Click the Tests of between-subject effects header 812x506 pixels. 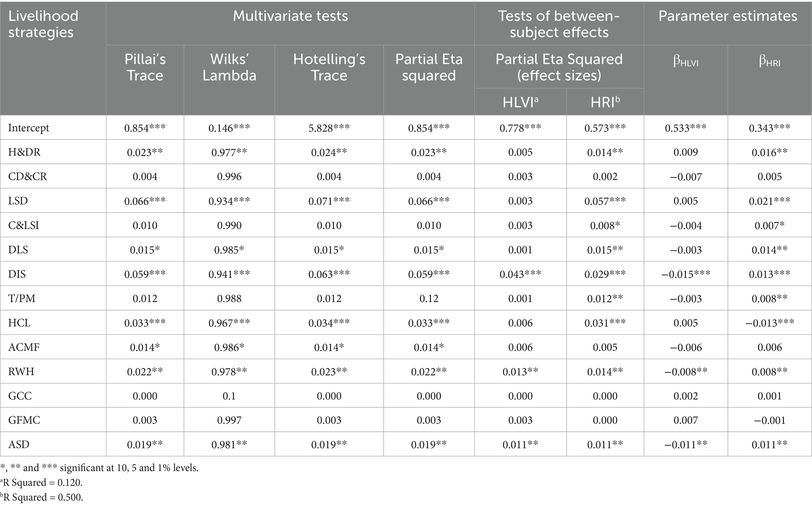point(559,24)
